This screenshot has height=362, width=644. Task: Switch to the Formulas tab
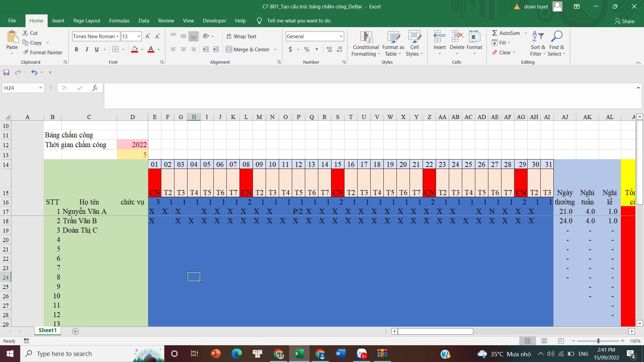(119, 21)
